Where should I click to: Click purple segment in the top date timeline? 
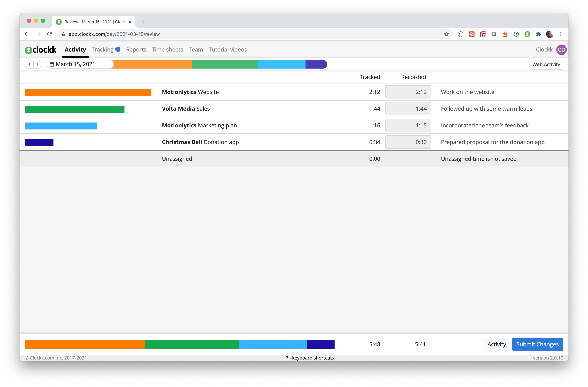tap(316, 64)
